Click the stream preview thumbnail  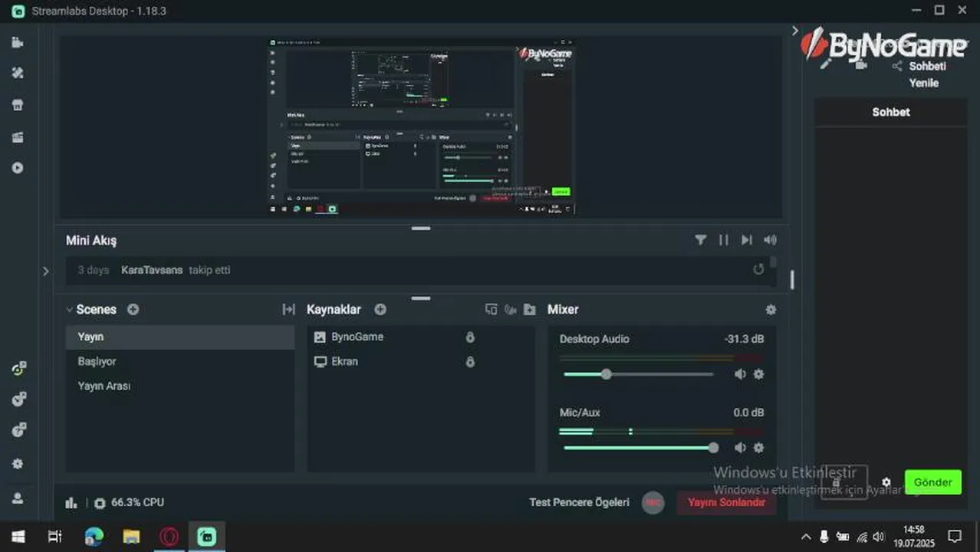(x=421, y=127)
